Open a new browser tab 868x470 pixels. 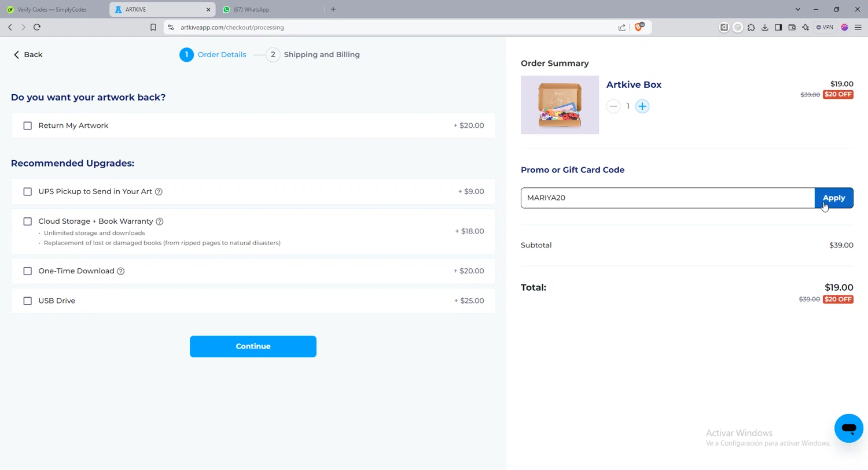click(333, 9)
